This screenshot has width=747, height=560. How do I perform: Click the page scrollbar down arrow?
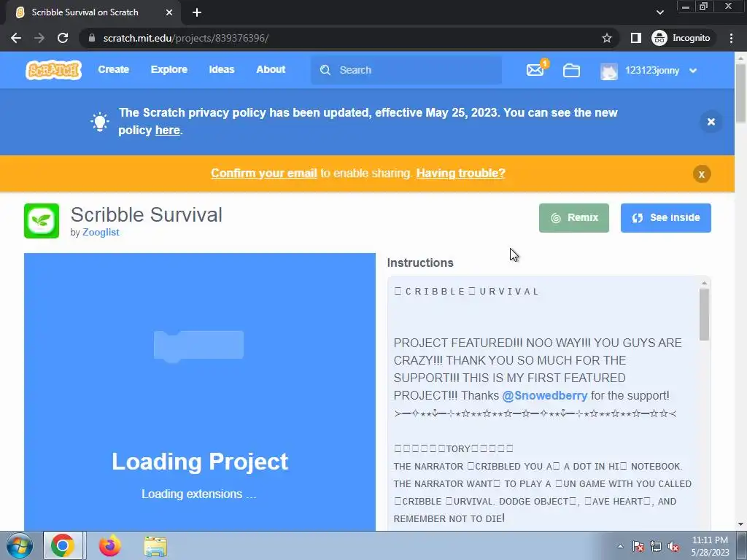pyautogui.click(x=740, y=524)
